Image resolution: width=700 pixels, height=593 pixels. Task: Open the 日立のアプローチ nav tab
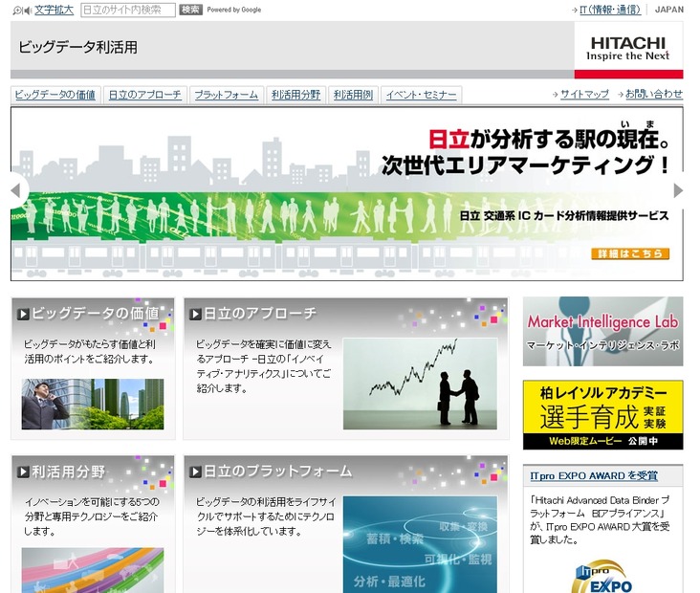point(145,95)
